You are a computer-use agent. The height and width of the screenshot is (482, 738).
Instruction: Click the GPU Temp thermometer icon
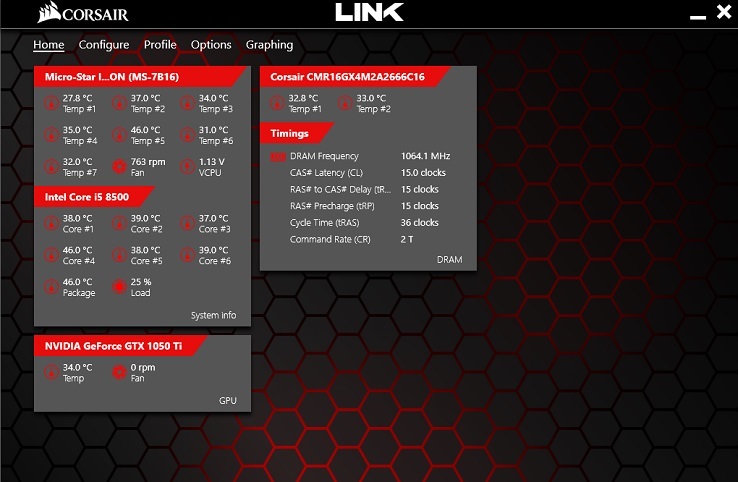pyautogui.click(x=51, y=372)
